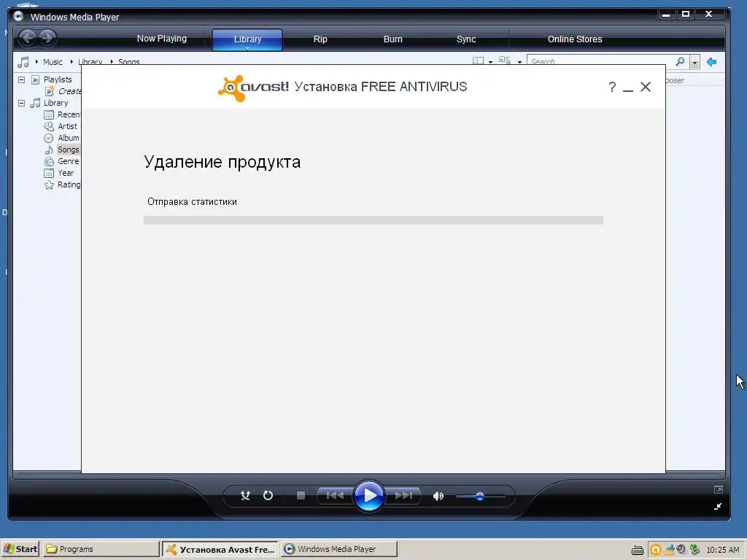Toggle repeat in Media Player

(x=268, y=496)
